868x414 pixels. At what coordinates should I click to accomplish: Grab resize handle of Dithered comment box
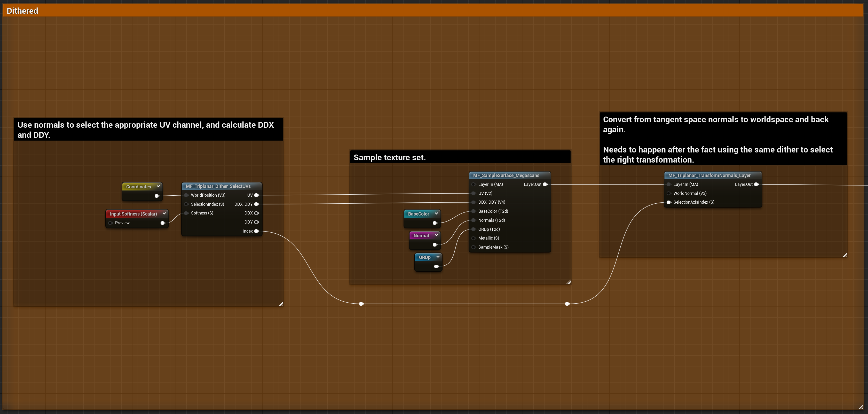click(x=861, y=407)
